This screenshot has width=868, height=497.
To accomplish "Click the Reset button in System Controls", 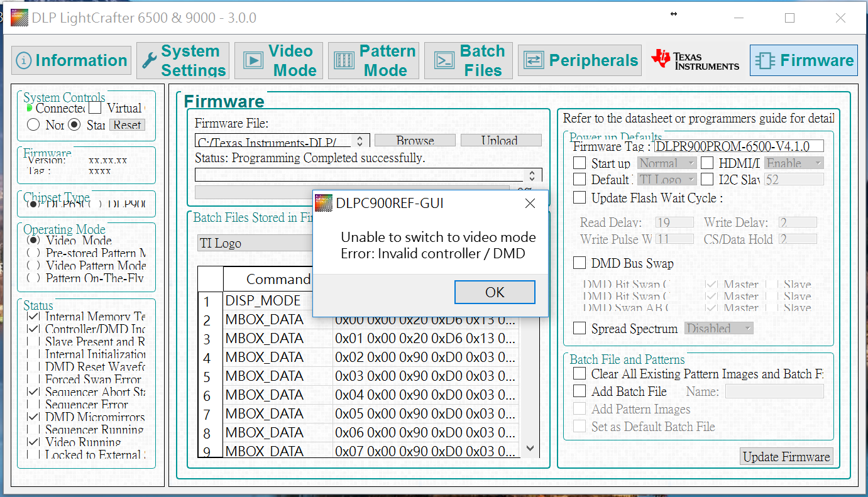I will [x=127, y=125].
